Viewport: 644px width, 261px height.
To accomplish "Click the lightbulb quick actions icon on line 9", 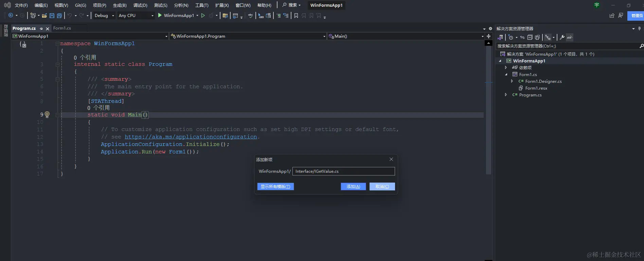I will 47,115.
